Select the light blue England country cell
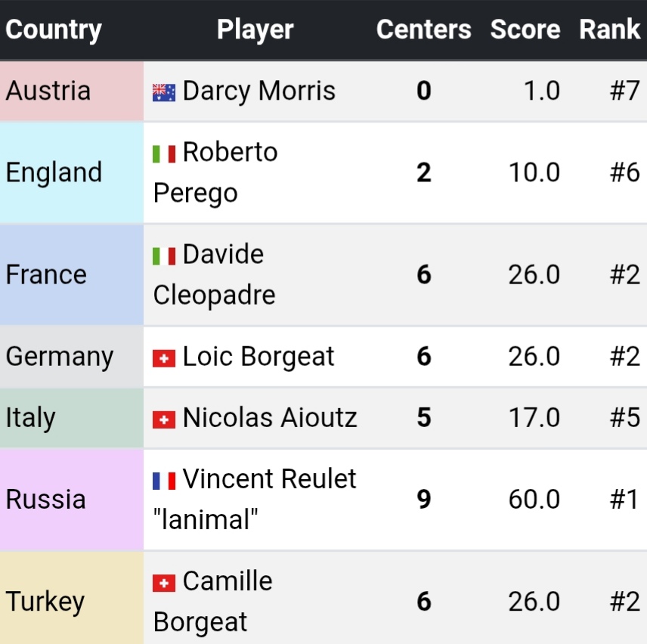 click(71, 172)
